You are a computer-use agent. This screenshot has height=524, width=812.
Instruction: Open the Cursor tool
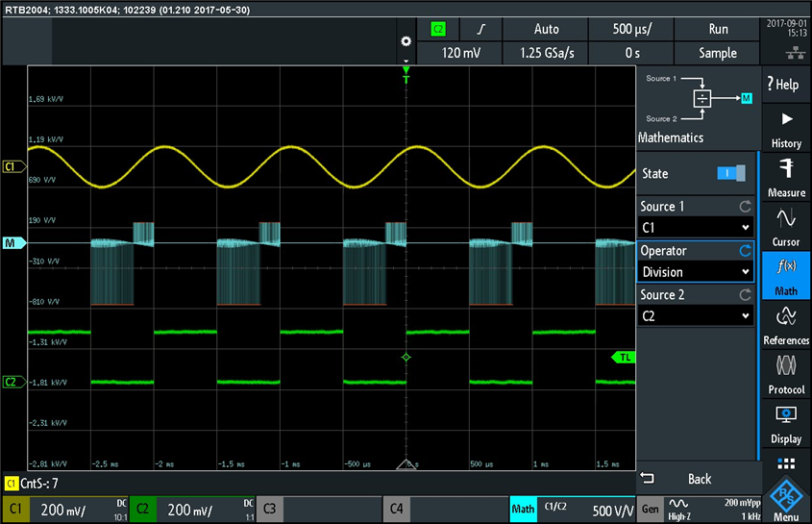[786, 226]
